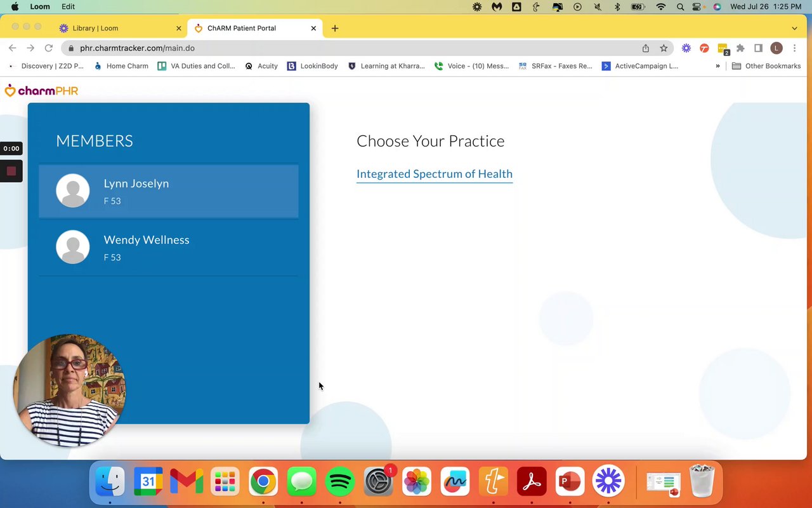Open System Settings from the Dock
This screenshot has height=508, width=812.
(x=379, y=482)
